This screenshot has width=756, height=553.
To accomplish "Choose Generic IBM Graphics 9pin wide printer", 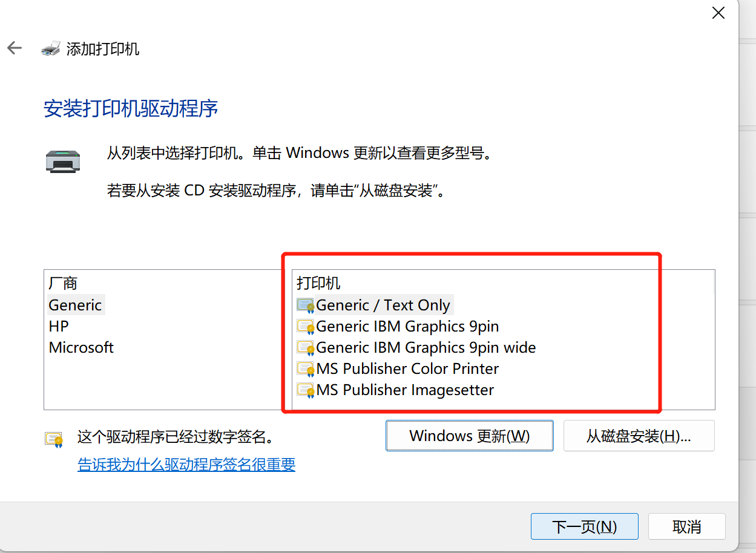I will click(x=426, y=348).
